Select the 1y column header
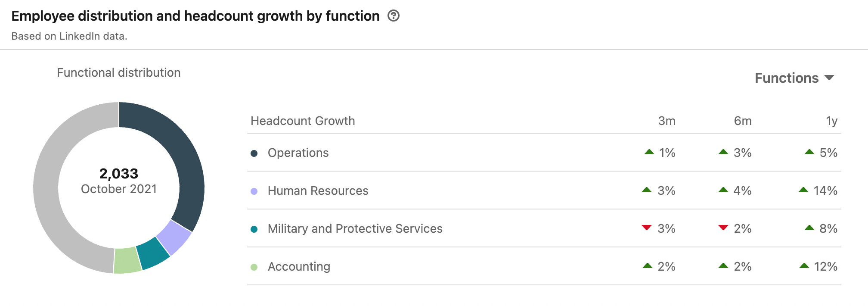This screenshot has width=868, height=306. coord(831,121)
